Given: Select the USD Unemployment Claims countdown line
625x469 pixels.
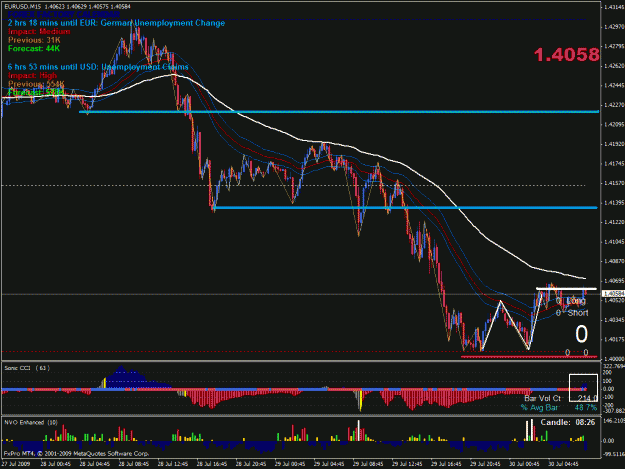Looking at the screenshot, I should click(98, 67).
